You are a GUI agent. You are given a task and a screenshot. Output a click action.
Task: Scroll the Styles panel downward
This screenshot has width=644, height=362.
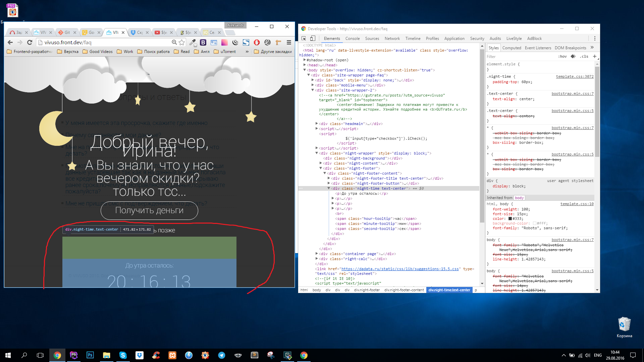(598, 291)
